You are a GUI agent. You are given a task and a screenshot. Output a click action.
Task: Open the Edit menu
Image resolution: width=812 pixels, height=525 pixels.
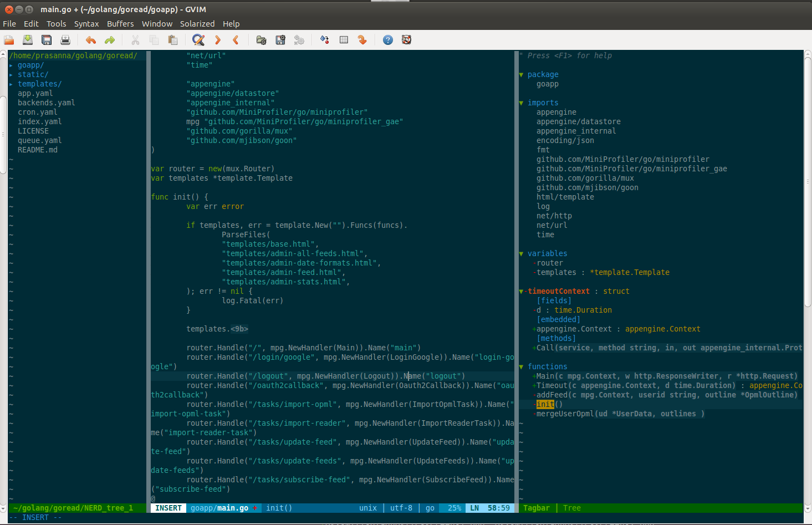pyautogui.click(x=31, y=24)
